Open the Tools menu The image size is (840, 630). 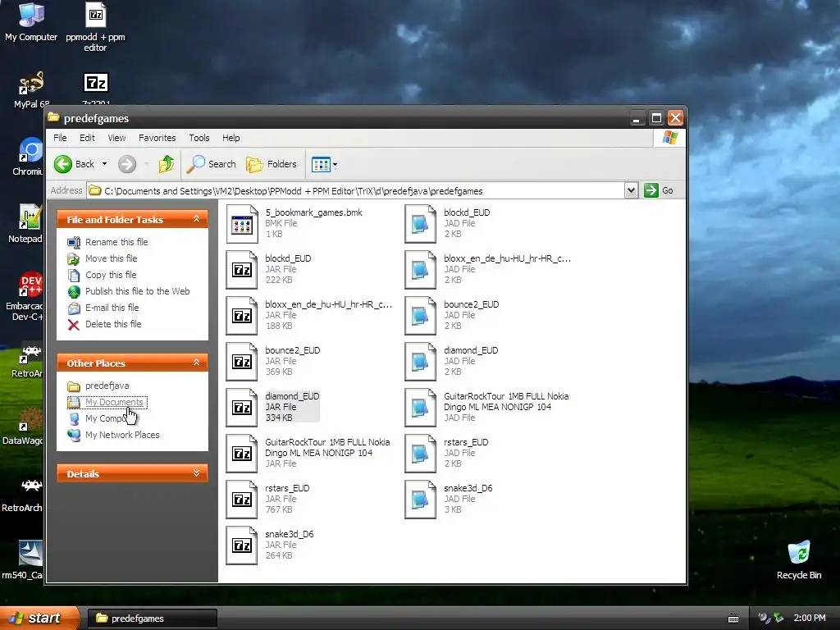point(199,138)
